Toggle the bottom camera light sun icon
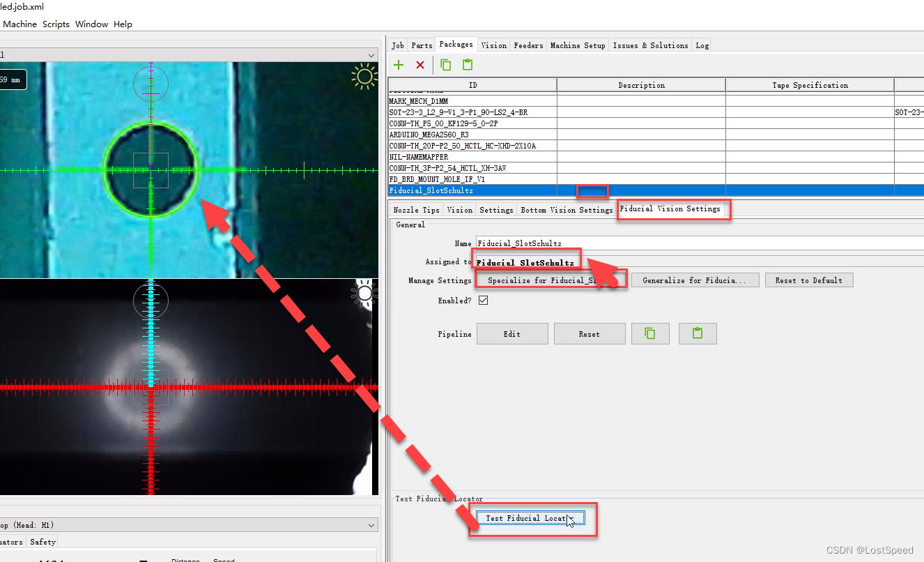 point(364,294)
